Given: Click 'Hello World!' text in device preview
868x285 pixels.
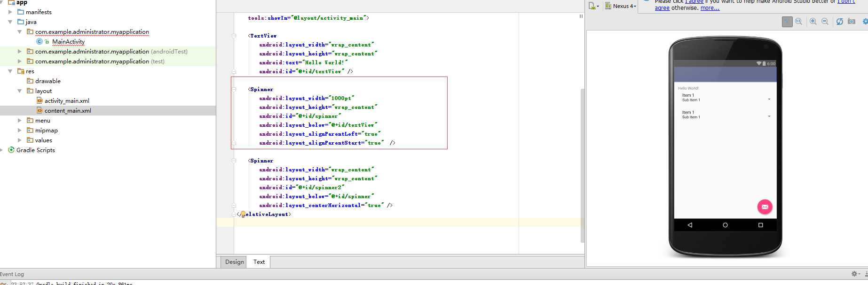Looking at the screenshot, I should click(x=688, y=88).
